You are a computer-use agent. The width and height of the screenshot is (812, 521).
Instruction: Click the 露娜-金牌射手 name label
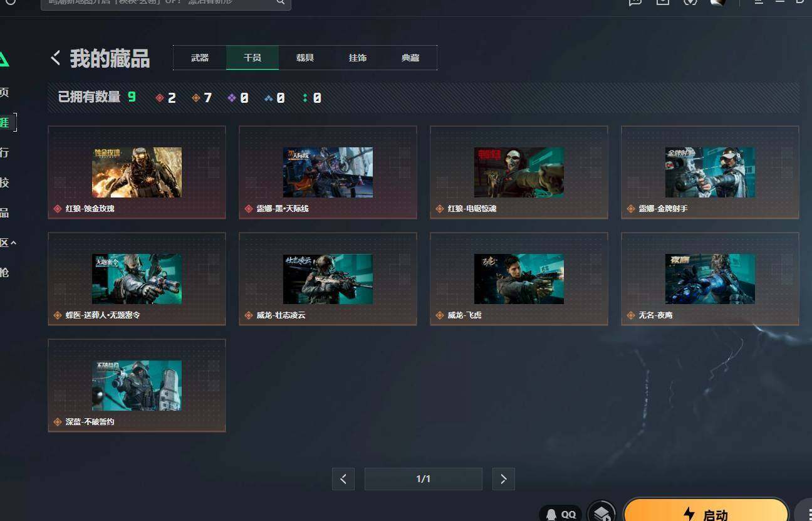(x=664, y=209)
